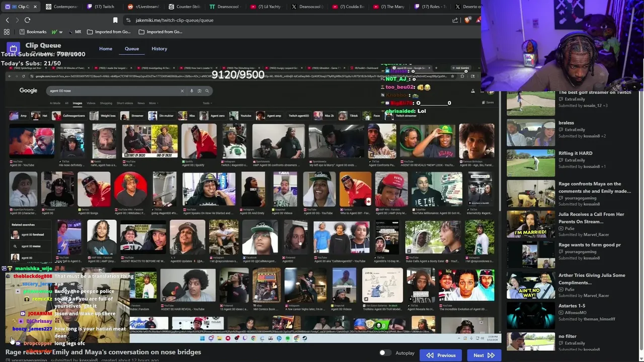This screenshot has height=362, width=644.
Task: Click the 'Din muktar' filter chip
Action: (x=162, y=116)
